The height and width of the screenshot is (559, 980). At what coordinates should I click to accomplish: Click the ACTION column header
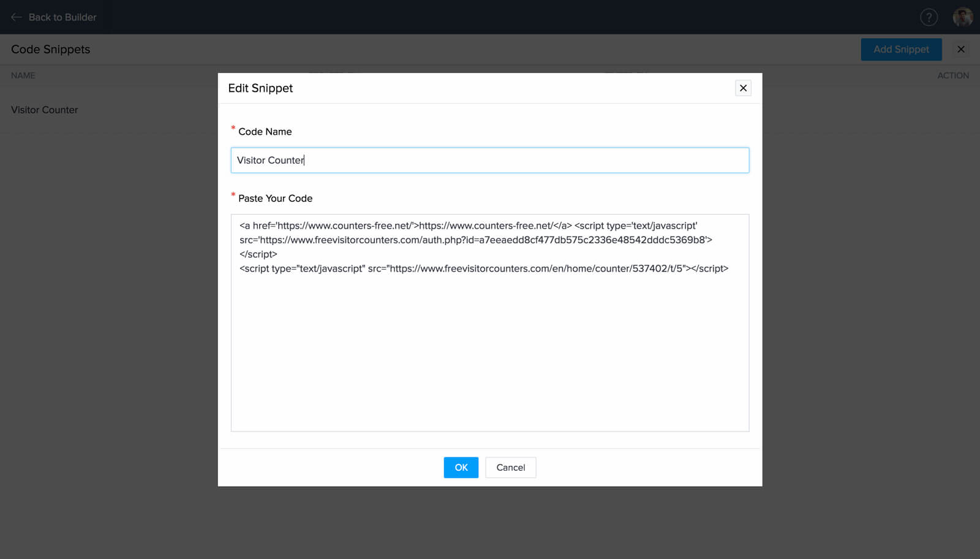pos(953,76)
